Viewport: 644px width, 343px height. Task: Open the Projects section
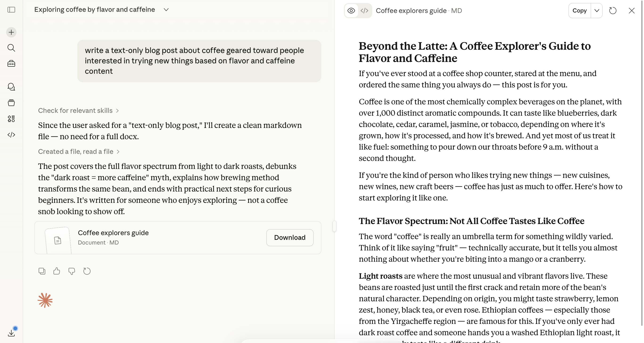pos(11,63)
